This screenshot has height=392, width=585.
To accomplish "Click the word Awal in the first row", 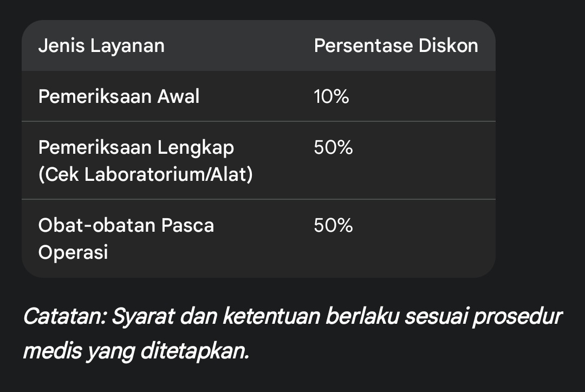I will pos(178,96).
